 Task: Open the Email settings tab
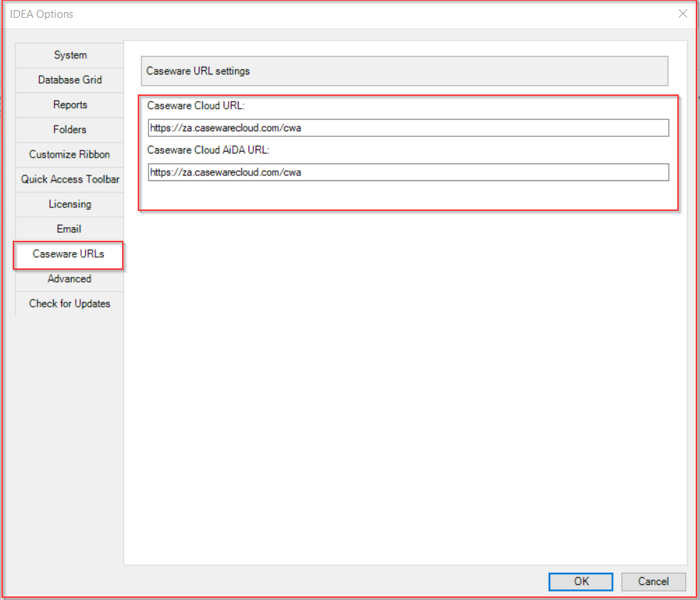tap(70, 229)
